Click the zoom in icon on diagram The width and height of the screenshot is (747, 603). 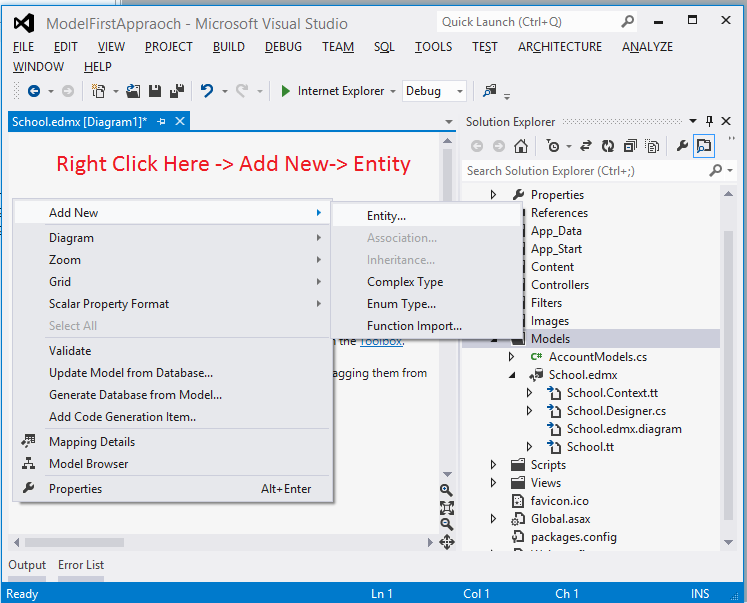[446, 490]
